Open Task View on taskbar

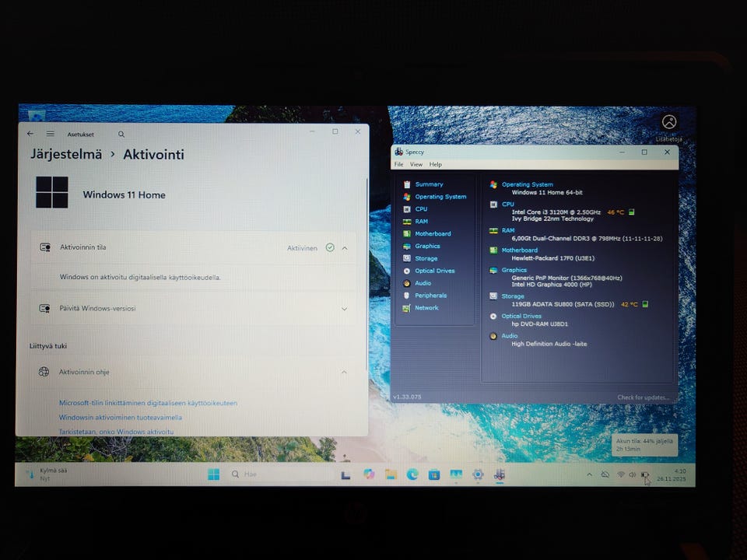coord(345,474)
